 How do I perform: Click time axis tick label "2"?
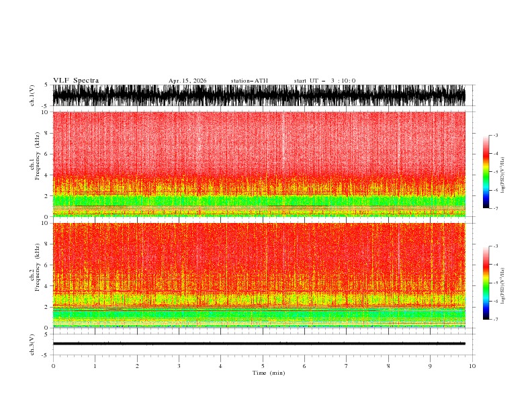(x=137, y=366)
